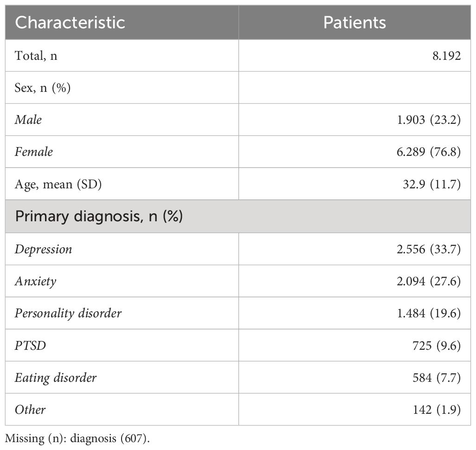This screenshot has width=476, height=450.
Task: Click the Other value 142 (1.9)
Action: [x=437, y=410]
